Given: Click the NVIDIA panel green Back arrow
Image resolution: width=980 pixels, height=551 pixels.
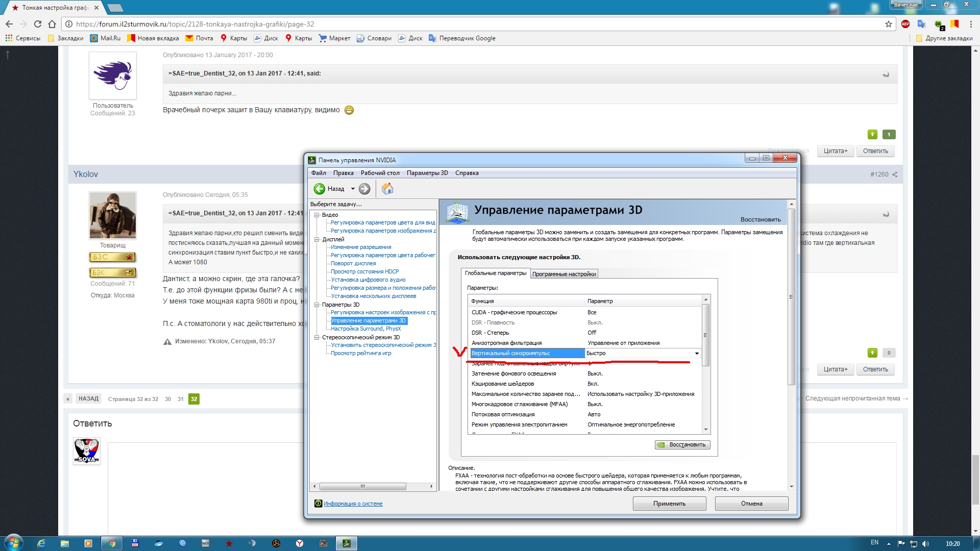Looking at the screenshot, I should [x=320, y=189].
